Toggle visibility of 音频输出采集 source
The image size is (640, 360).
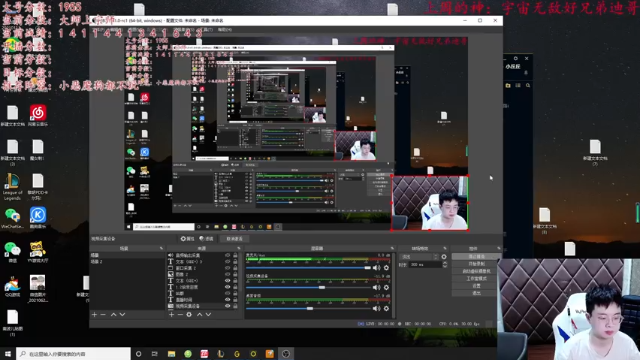[227, 255]
